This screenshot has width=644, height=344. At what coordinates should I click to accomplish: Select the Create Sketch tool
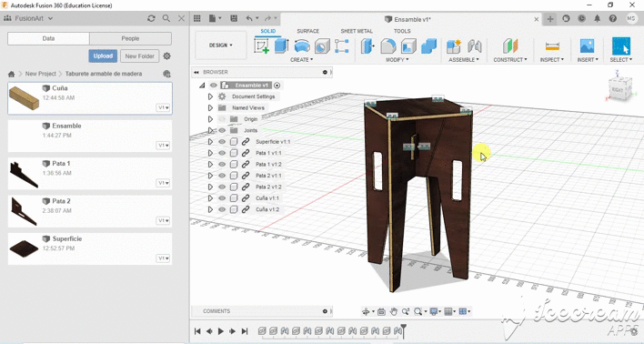point(262,46)
